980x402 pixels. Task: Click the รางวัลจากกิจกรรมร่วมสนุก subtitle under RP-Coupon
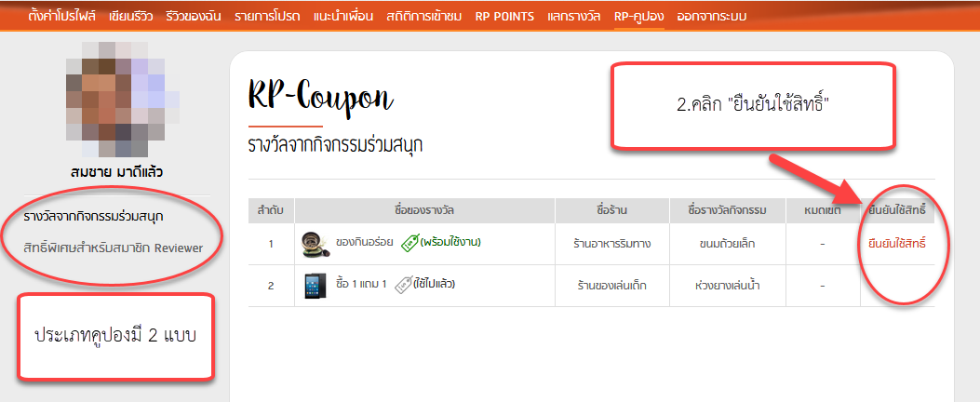point(335,145)
